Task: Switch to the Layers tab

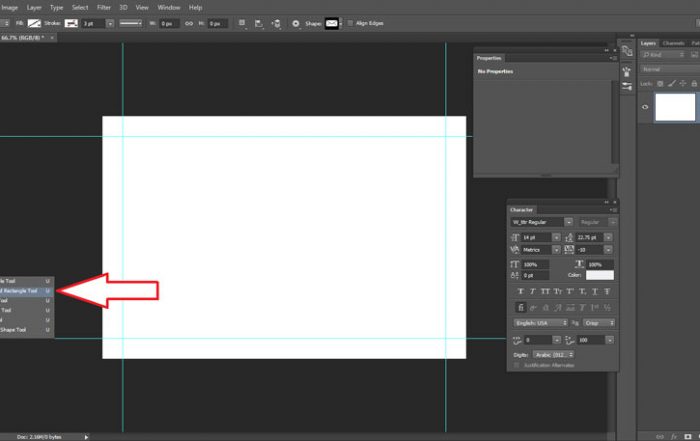Action: tap(648, 43)
